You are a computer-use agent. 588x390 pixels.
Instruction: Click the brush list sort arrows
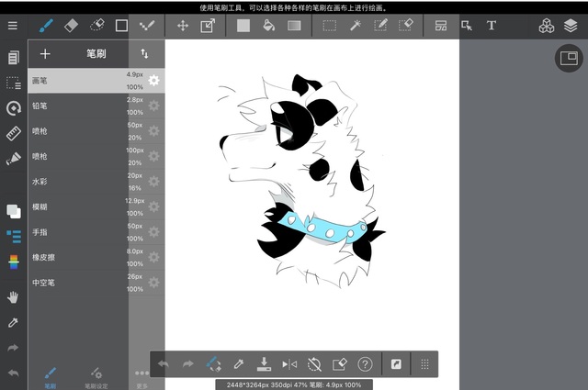144,54
